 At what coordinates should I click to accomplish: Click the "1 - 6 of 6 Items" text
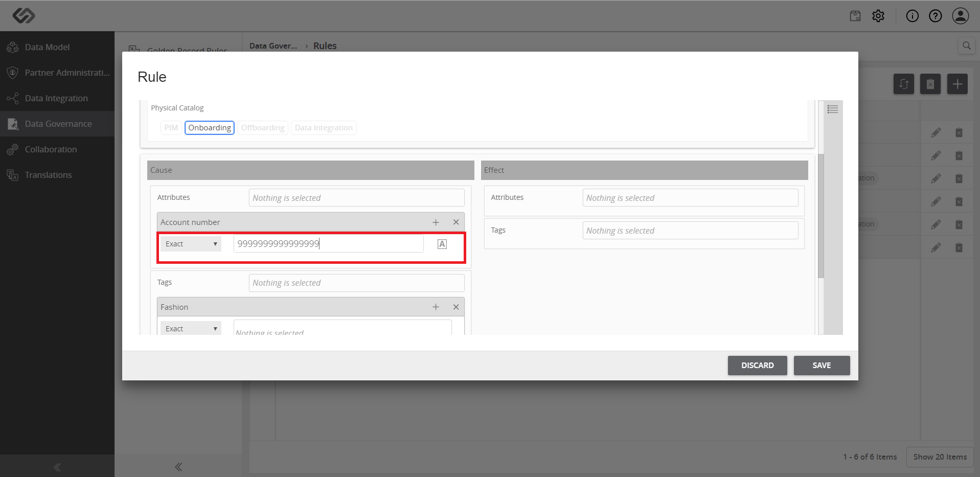[870, 457]
